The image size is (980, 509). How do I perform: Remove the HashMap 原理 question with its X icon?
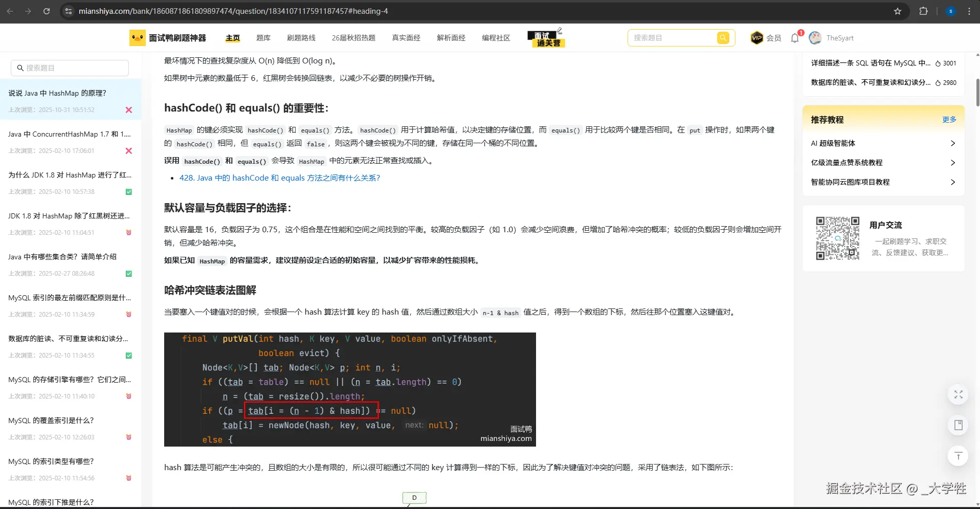pyautogui.click(x=128, y=109)
